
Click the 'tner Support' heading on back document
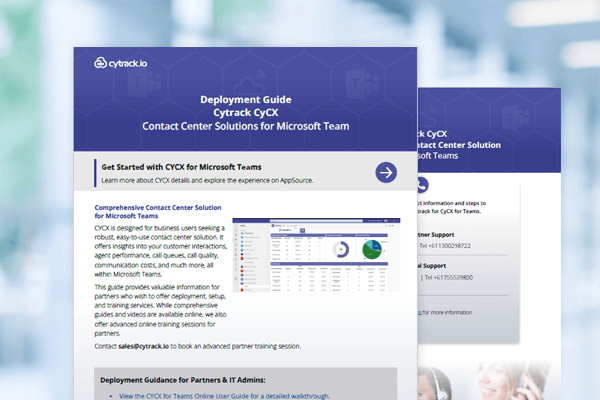point(436,235)
